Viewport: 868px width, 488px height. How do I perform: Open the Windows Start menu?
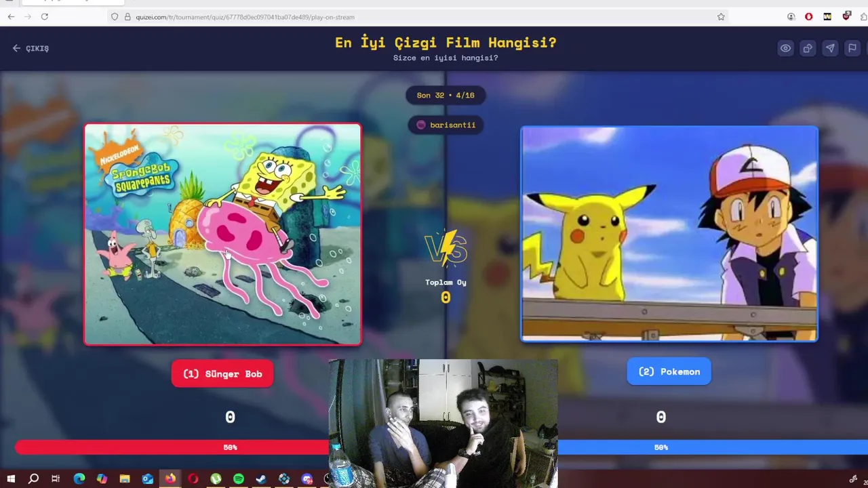tap(11, 479)
